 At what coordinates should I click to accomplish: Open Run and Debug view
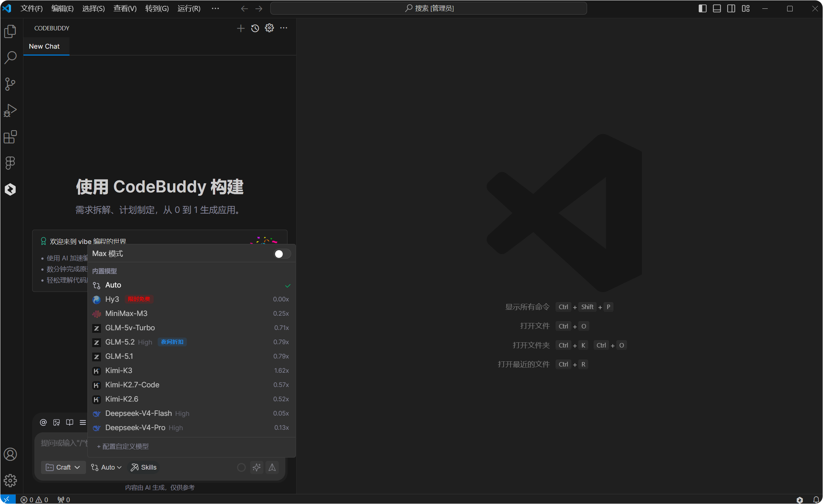tap(10, 110)
